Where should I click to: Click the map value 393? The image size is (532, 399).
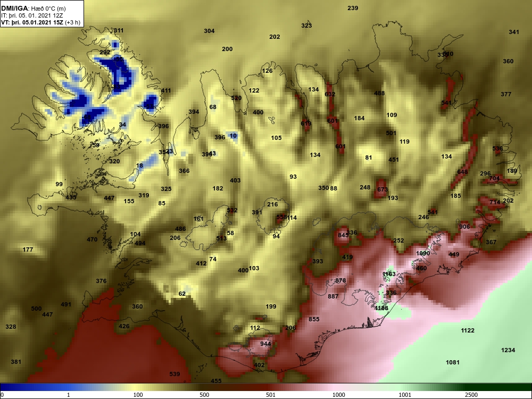coord(318,261)
